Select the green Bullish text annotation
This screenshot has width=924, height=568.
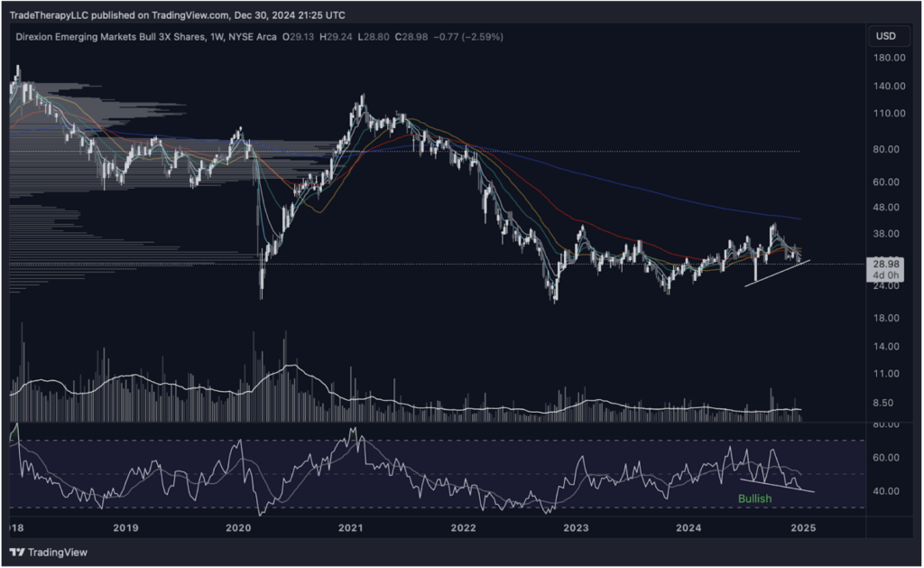point(754,498)
